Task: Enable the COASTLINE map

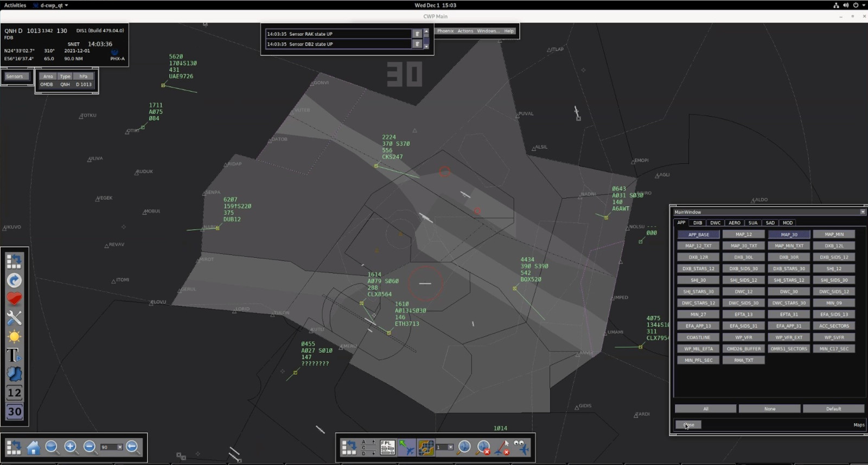Action: (x=699, y=337)
